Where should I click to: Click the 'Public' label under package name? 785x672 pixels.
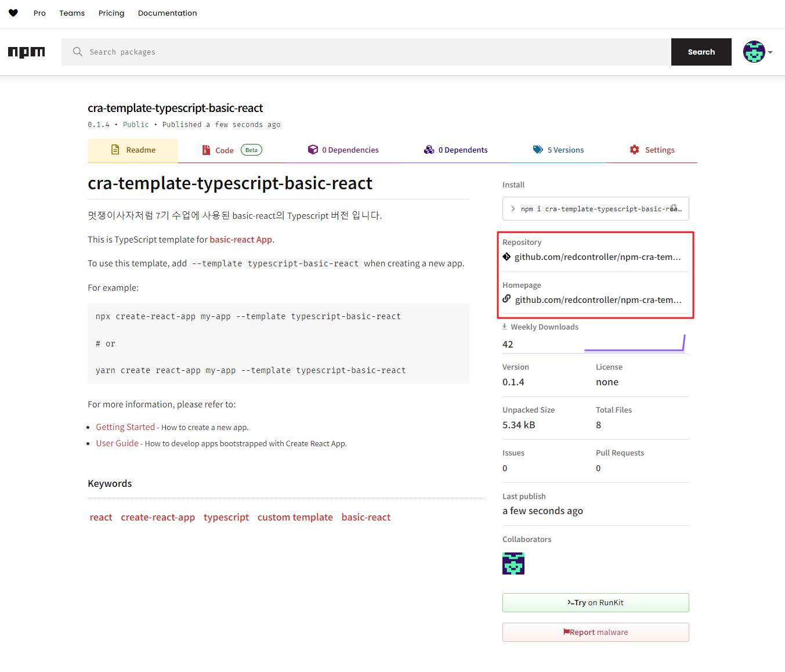(x=136, y=125)
